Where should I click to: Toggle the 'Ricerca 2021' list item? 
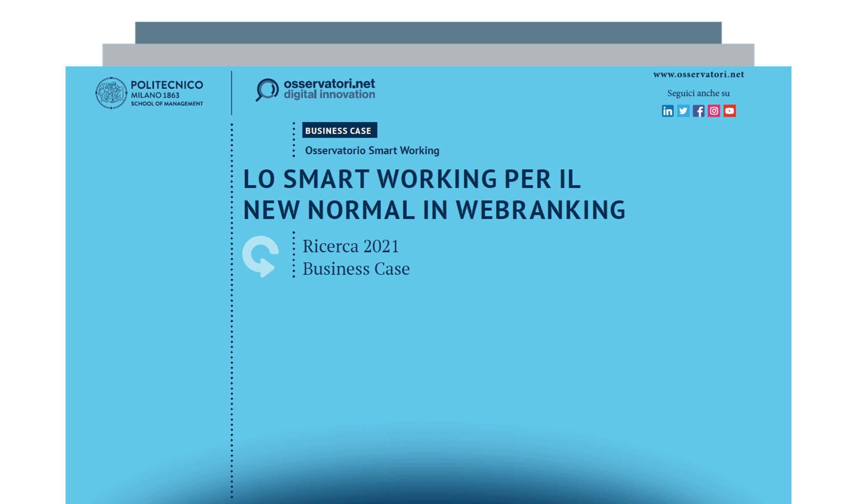click(351, 246)
